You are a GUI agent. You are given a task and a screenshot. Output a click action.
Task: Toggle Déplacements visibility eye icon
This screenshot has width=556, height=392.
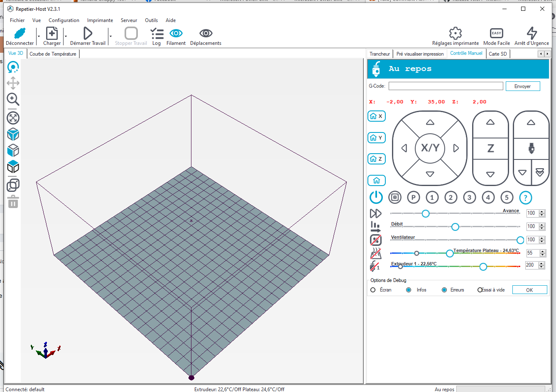click(x=206, y=33)
